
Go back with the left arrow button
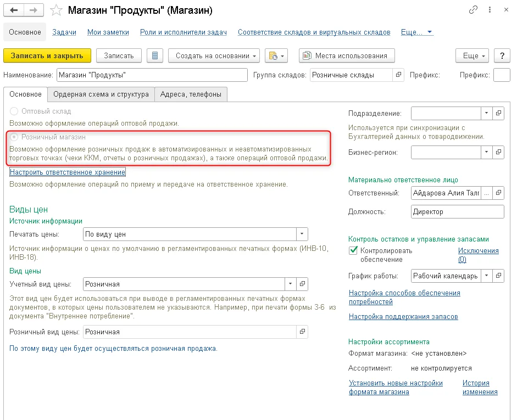[14, 10]
